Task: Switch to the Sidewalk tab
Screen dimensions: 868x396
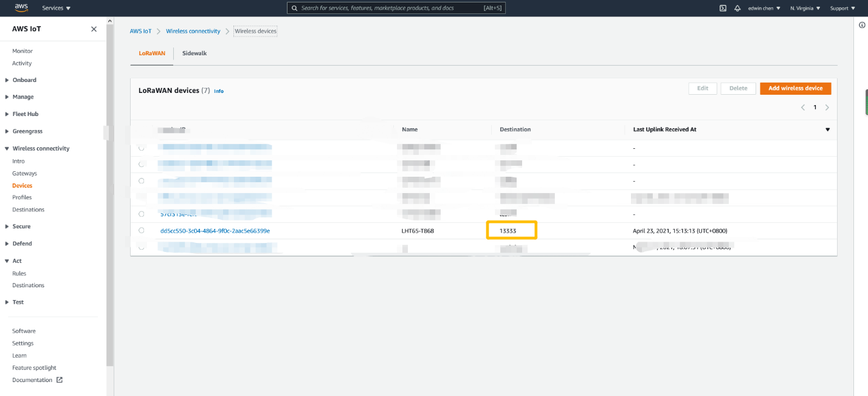Action: pos(195,53)
